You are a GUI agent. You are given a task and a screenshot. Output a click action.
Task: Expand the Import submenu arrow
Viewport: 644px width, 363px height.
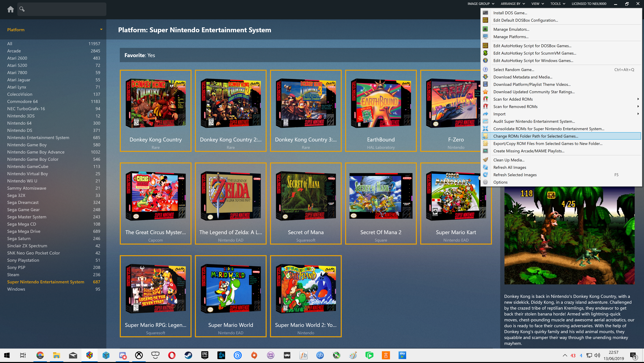tap(638, 114)
